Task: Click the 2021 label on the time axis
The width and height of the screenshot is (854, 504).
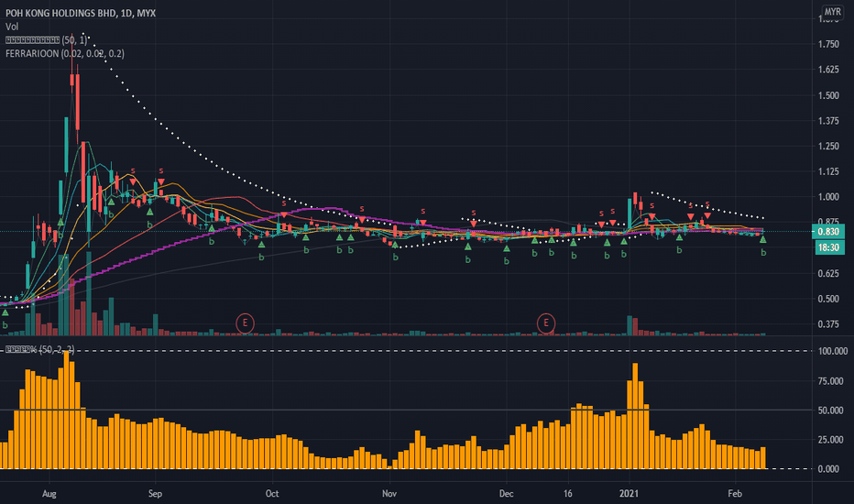Action: (630, 494)
